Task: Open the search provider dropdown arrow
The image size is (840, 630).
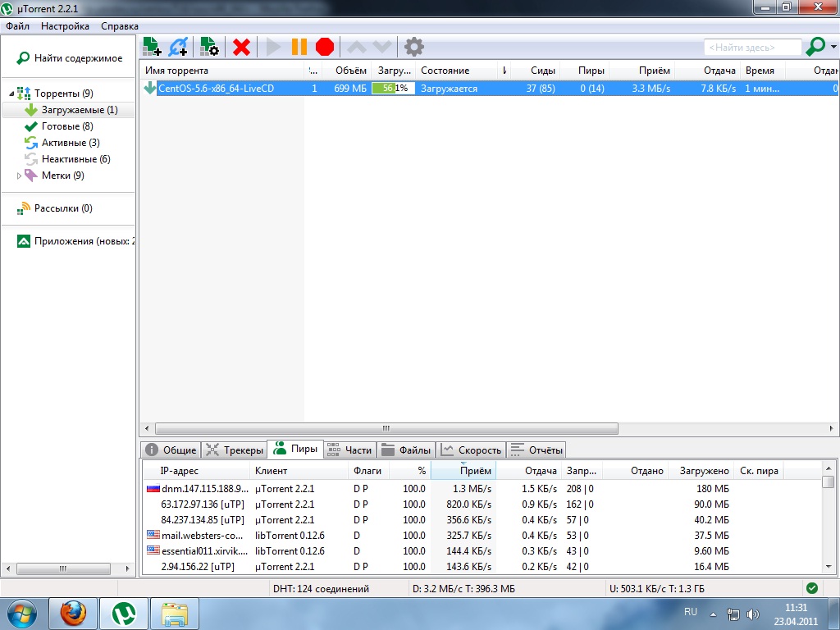Action: [833, 47]
